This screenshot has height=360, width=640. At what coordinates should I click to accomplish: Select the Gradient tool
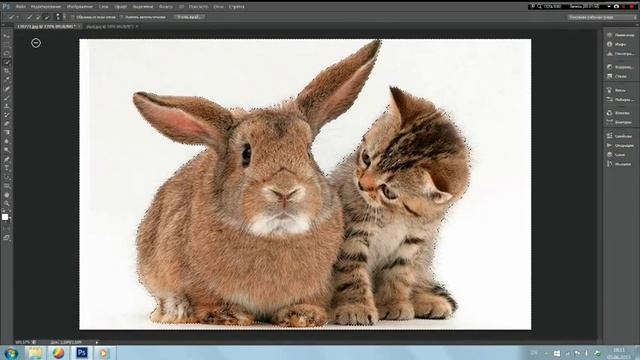pos(7,133)
